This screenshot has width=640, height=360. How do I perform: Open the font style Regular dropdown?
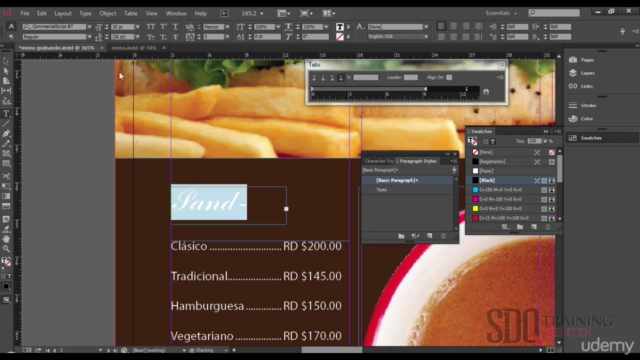click(89, 37)
